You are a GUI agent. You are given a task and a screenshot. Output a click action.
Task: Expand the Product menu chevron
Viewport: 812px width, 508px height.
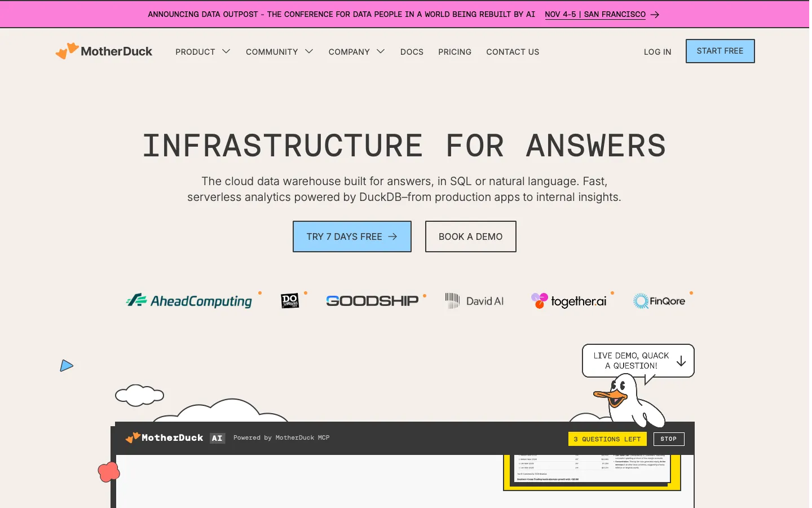click(x=226, y=51)
